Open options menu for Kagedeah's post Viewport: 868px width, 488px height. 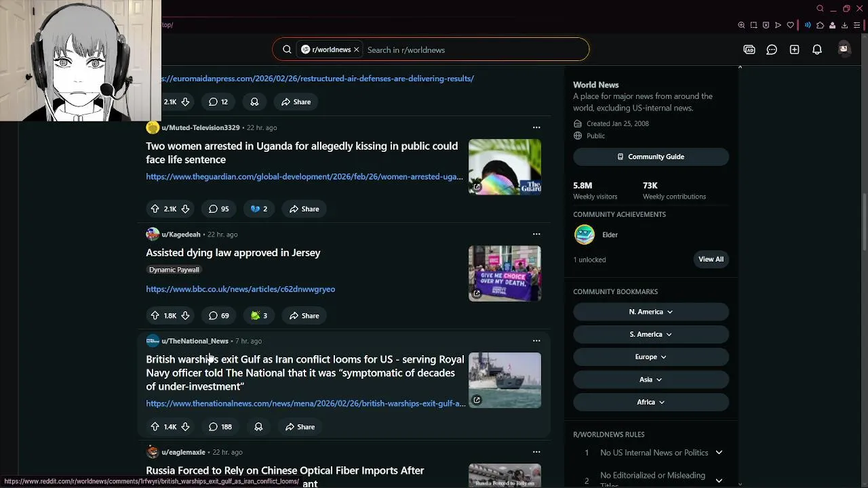tap(536, 235)
